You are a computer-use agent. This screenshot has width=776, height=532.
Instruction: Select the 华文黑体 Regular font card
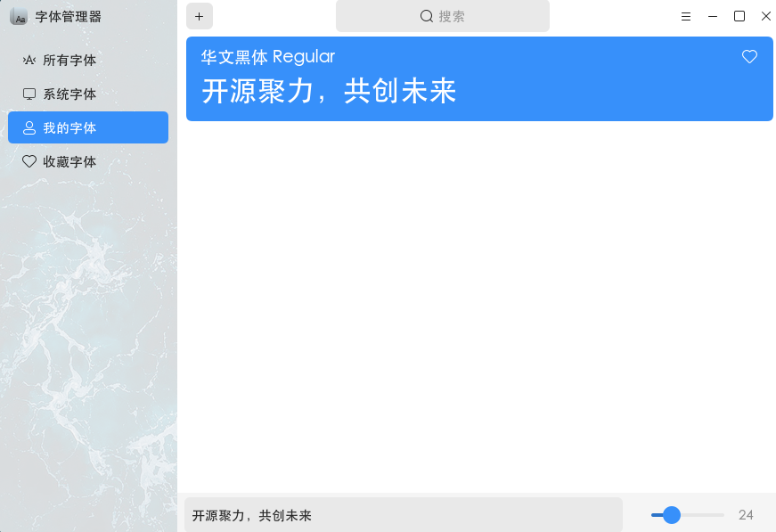479,78
